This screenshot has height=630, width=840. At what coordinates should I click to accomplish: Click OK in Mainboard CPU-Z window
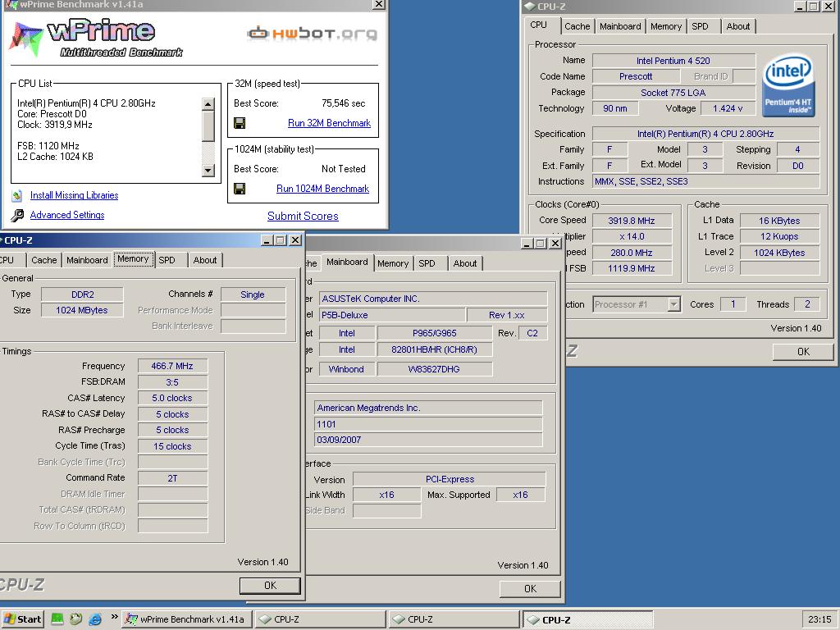click(x=531, y=589)
